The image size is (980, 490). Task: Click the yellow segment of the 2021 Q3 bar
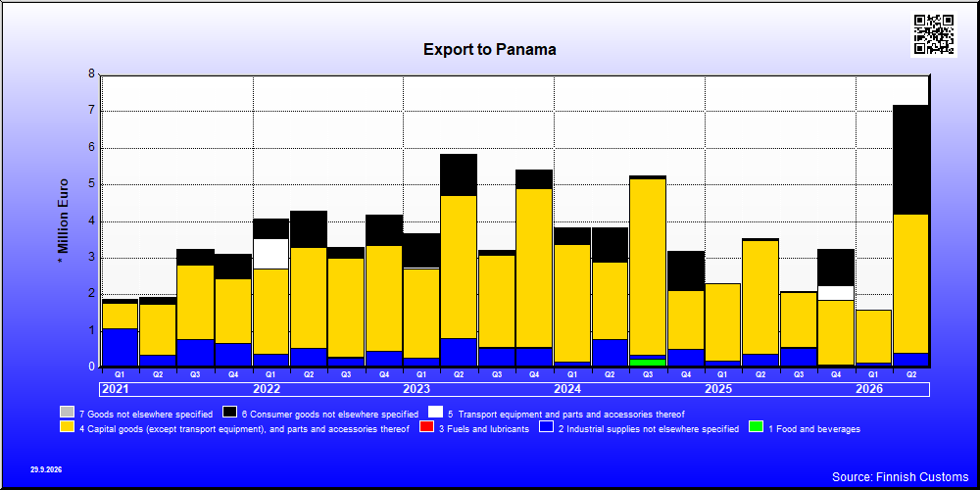click(195, 303)
